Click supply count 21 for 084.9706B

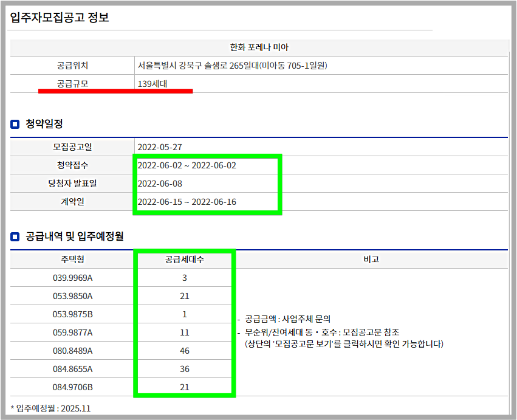pyautogui.click(x=184, y=387)
